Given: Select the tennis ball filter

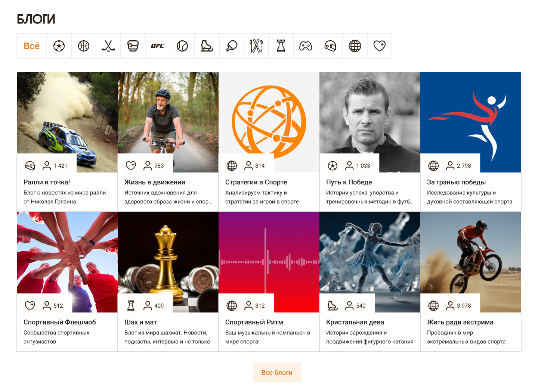Looking at the screenshot, I should (182, 46).
